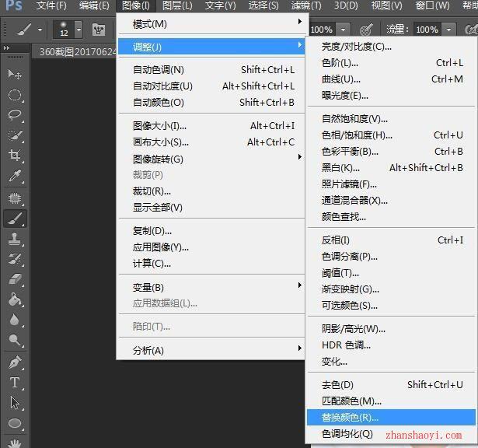Select the Crop tool

[x=15, y=156]
